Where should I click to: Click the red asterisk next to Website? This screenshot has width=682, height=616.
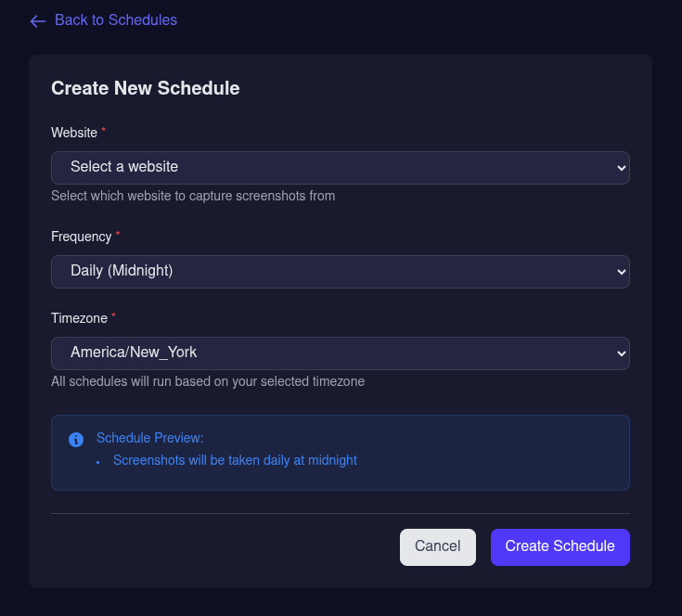104,132
